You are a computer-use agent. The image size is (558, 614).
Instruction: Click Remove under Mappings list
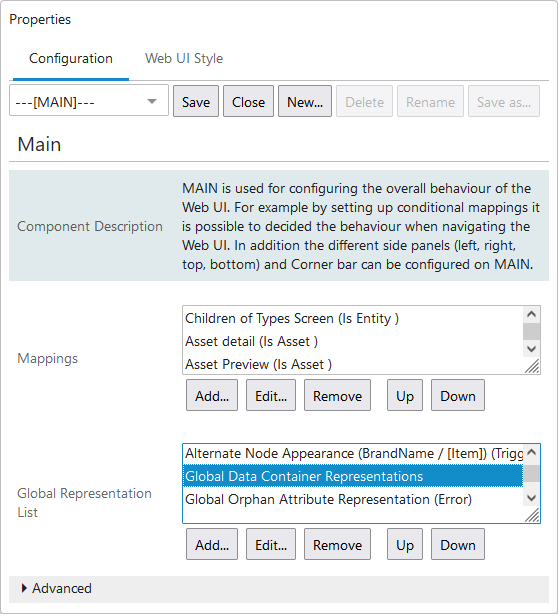coord(338,395)
